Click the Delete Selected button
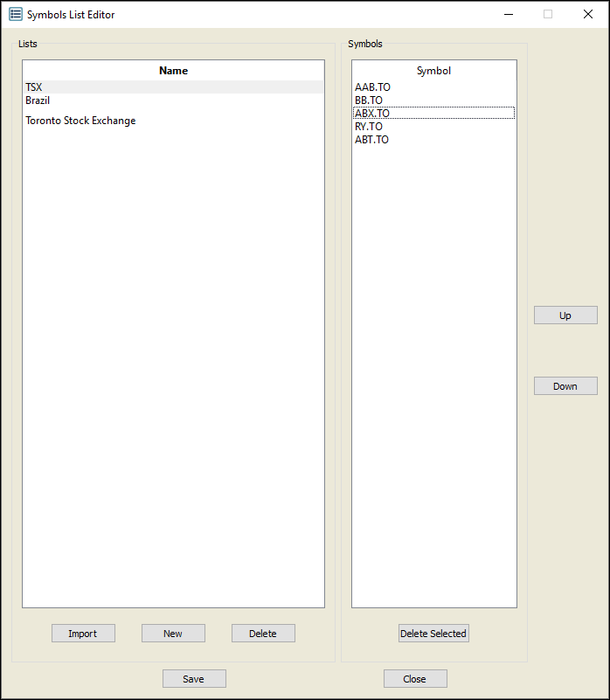The width and height of the screenshot is (610, 700). [x=433, y=634]
